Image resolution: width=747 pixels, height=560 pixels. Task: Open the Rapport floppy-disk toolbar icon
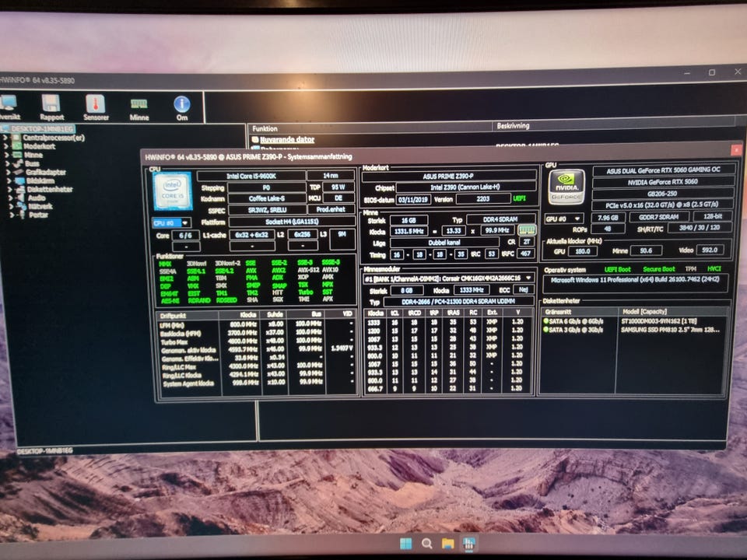coord(51,103)
